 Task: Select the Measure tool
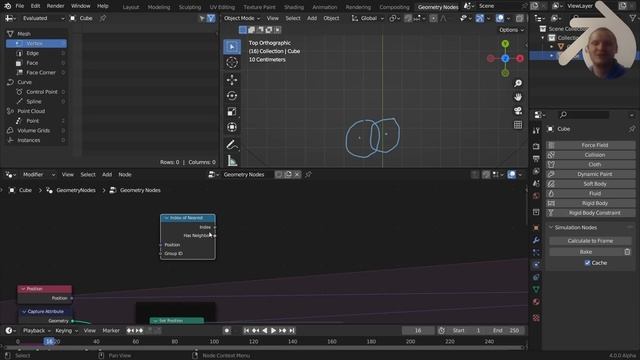point(232,160)
